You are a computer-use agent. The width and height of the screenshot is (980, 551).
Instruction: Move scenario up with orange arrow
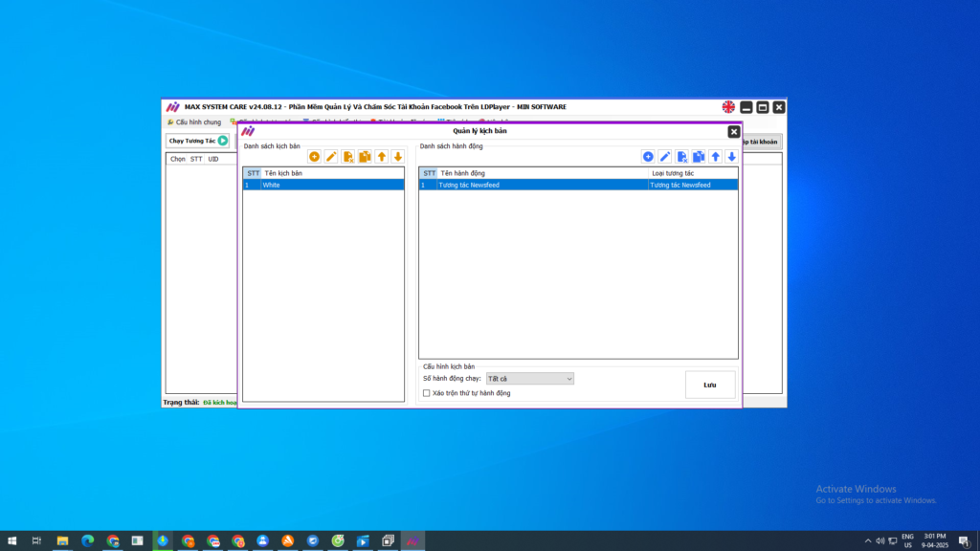click(382, 156)
